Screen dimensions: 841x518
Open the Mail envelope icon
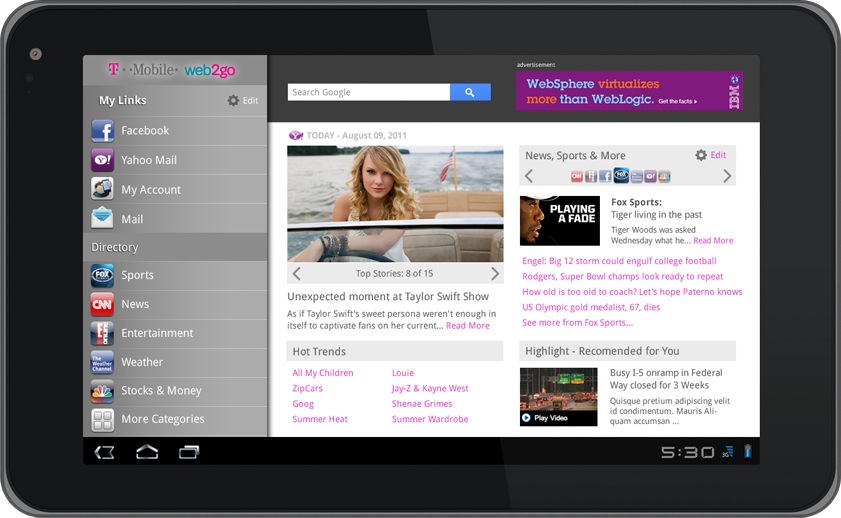[102, 219]
